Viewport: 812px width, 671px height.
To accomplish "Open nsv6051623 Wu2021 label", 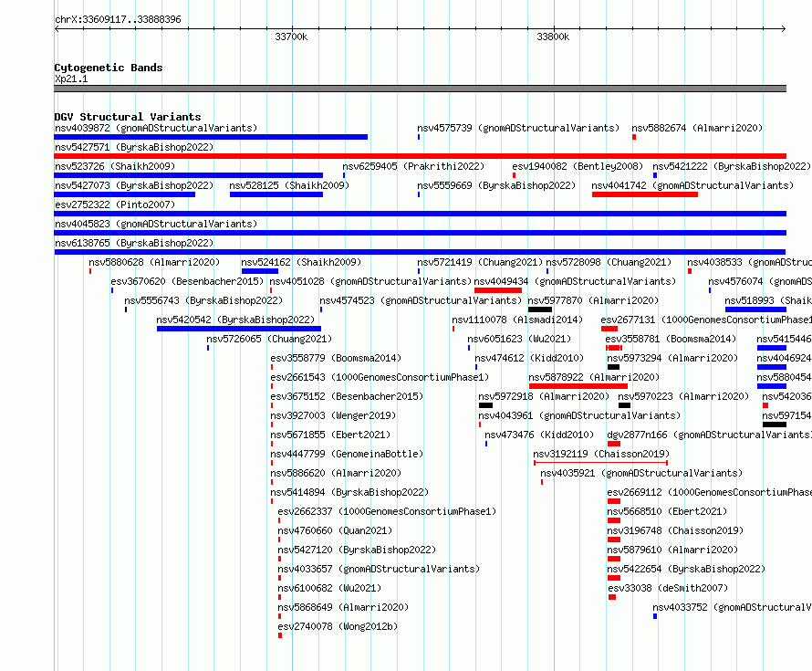I will (x=519, y=339).
